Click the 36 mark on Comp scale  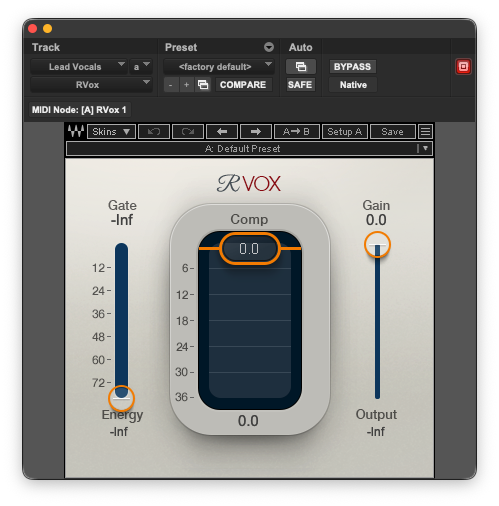point(182,397)
